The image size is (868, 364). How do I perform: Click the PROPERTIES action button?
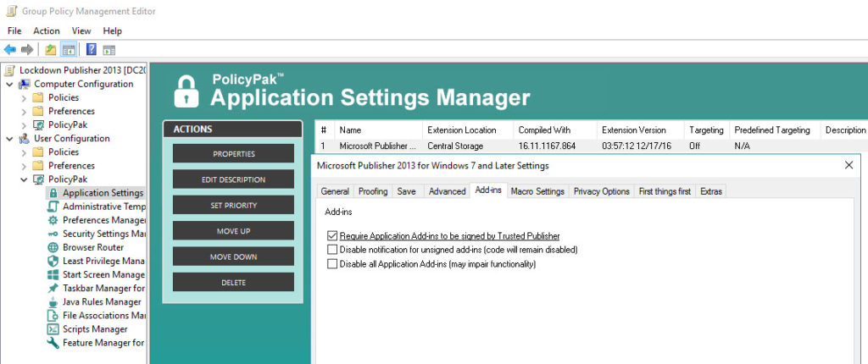233,154
